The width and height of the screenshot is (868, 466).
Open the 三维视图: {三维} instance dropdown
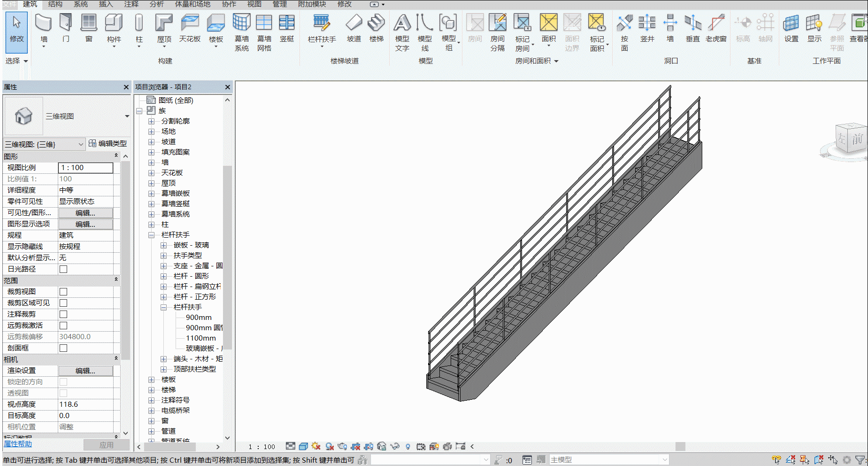click(x=81, y=144)
